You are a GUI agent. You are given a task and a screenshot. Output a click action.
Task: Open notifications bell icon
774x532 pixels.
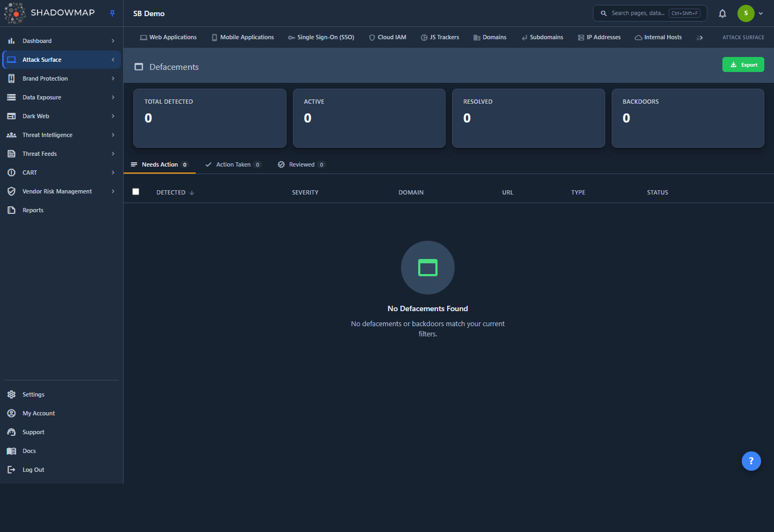(x=722, y=13)
